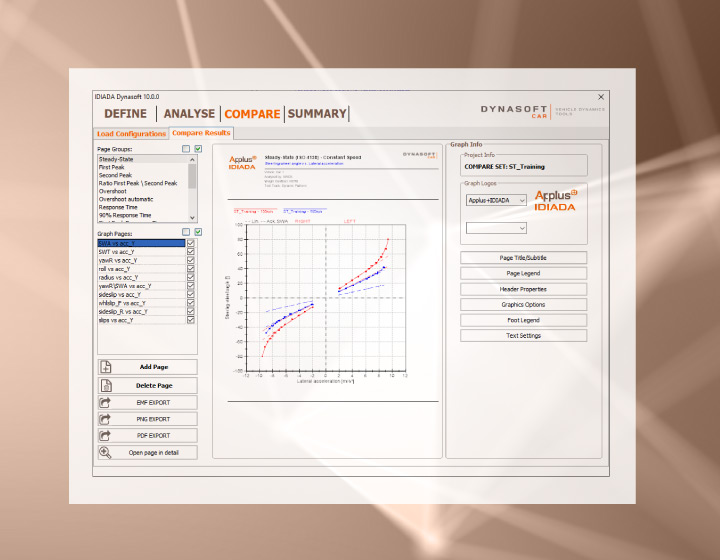Uncheck all Graph Pages with empty box
The width and height of the screenshot is (720, 560).
coord(186,232)
